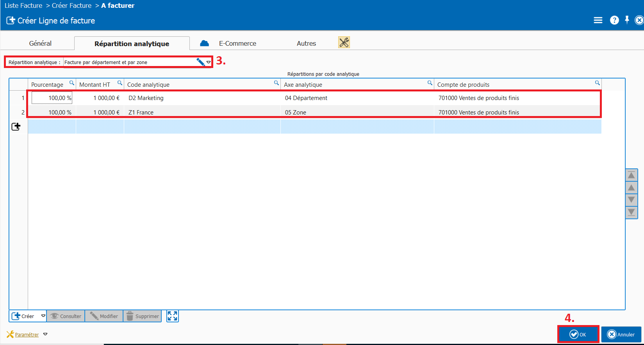Open the hamburger menu in title bar
Viewport: 644px width, 345px height.
pyautogui.click(x=598, y=20)
